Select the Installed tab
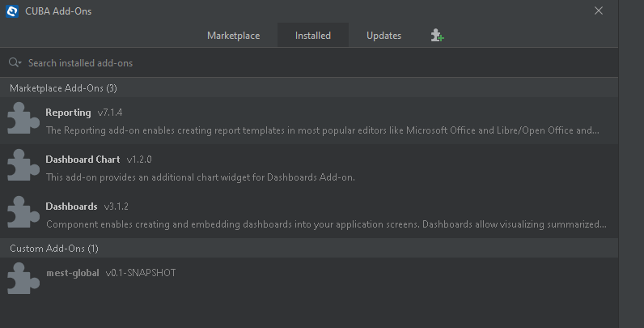The width and height of the screenshot is (644, 328). 313,36
